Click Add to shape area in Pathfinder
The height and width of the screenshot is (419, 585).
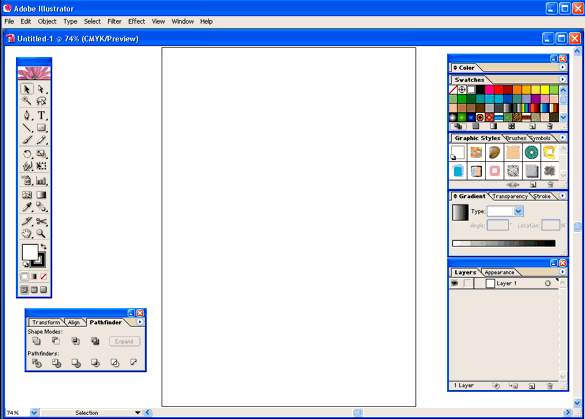37,341
